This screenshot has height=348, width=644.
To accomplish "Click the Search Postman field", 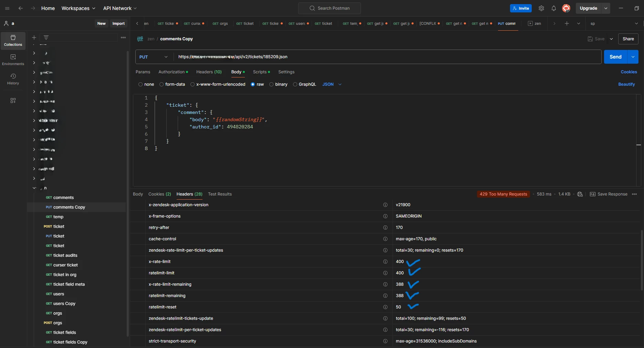I will 330,8.
